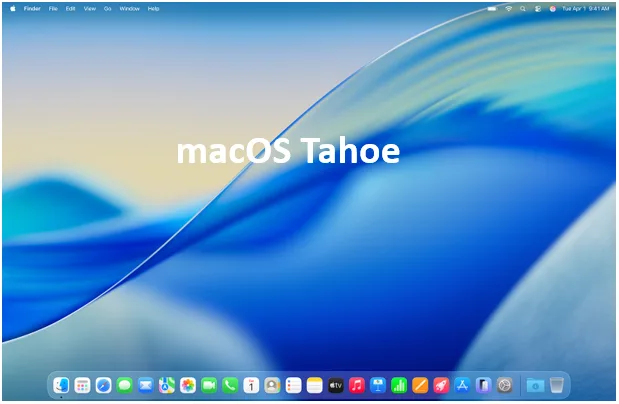Image resolution: width=619 pixels, height=404 pixels.
Task: Check battery status in menu bar
Action: click(x=492, y=8)
